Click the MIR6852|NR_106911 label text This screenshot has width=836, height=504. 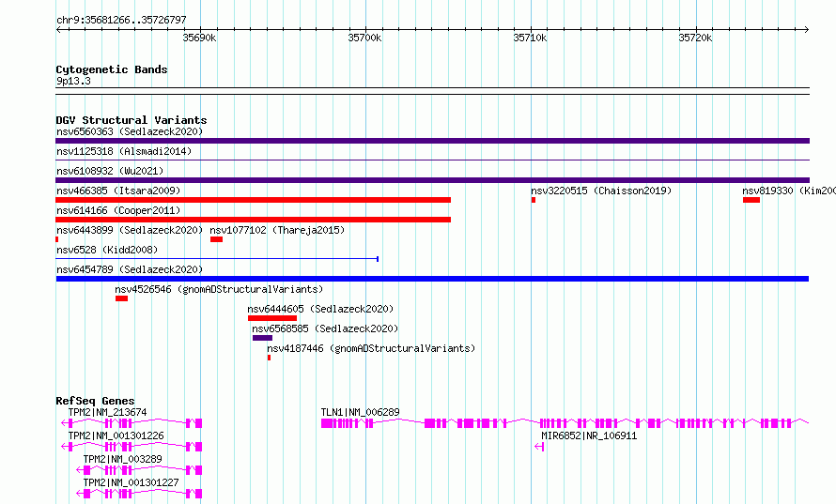coord(589,435)
